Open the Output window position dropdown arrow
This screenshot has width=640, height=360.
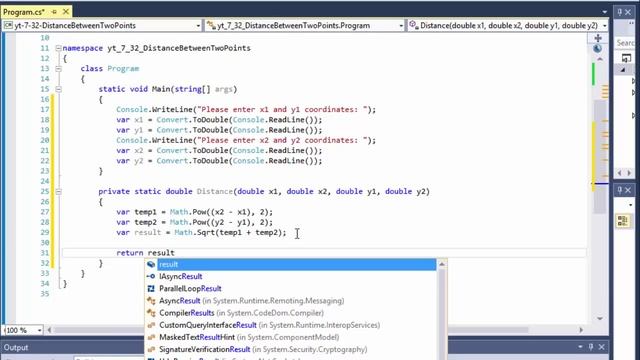(580, 347)
